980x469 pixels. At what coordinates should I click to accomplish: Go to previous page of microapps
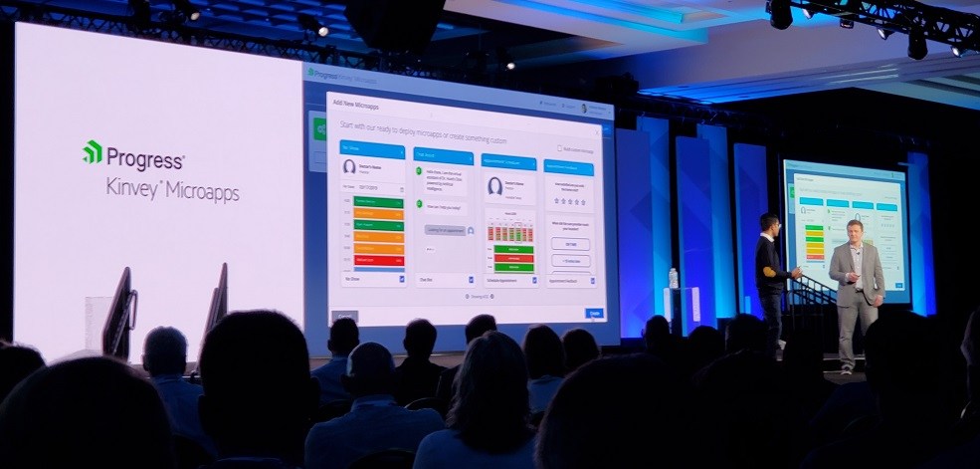point(466,297)
